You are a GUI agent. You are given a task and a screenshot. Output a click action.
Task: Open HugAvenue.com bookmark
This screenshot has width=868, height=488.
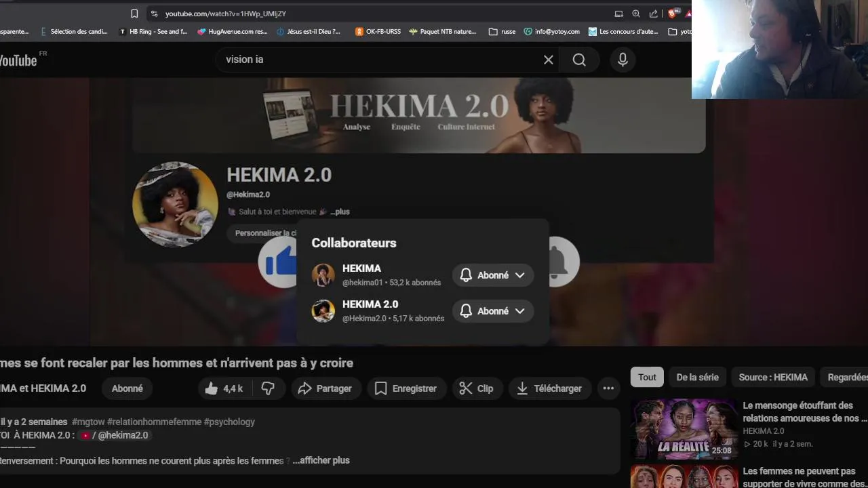tap(233, 31)
